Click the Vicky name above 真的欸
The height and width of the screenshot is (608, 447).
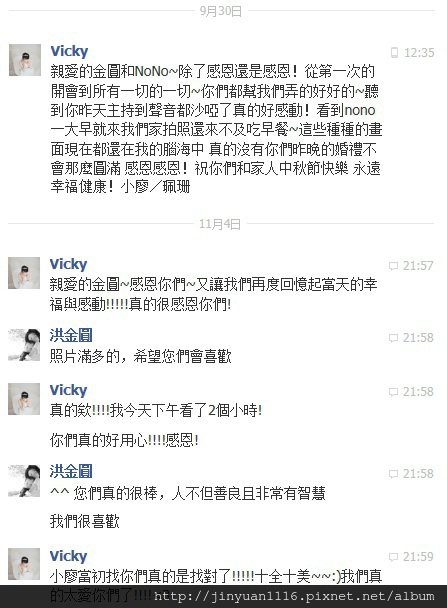(x=68, y=390)
